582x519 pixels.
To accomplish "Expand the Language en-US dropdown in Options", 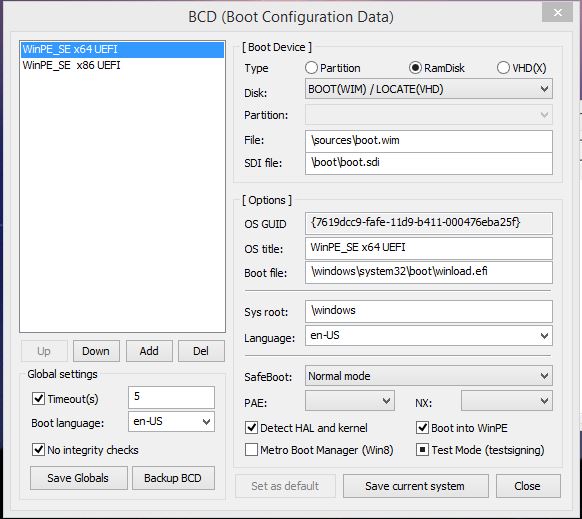I will [x=429, y=336].
